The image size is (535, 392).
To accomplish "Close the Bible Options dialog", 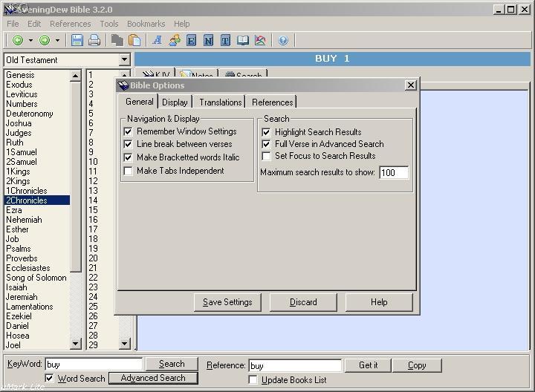I will point(411,85).
